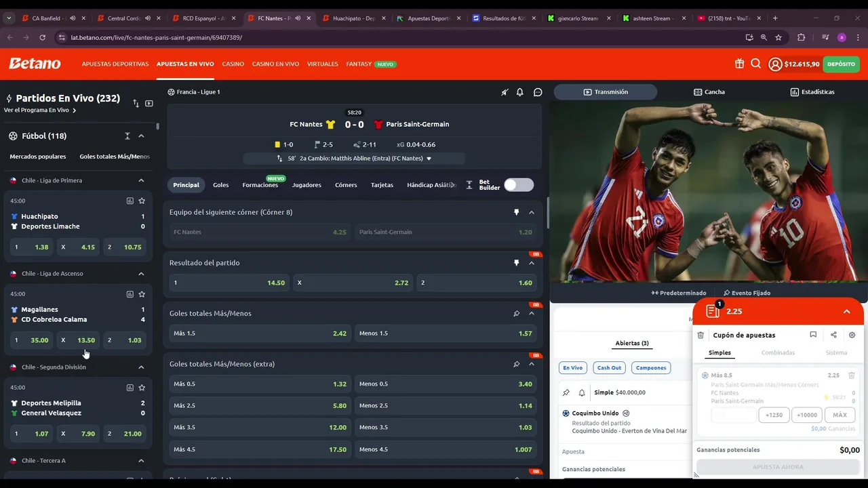Viewport: 868px width, 488px height.
Task: Pin the Simple $40.000,00 open bet
Action: [x=566, y=392]
